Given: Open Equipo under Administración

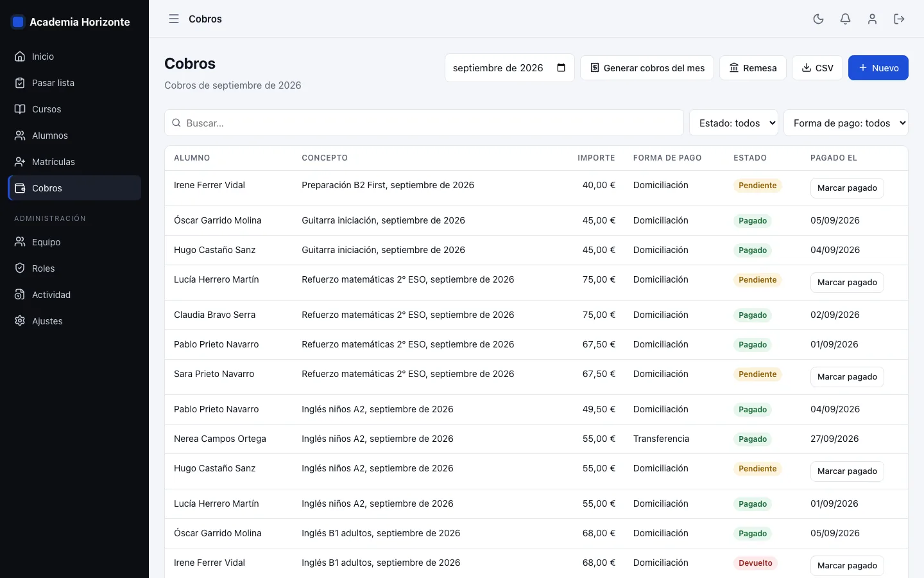Looking at the screenshot, I should point(74,242).
